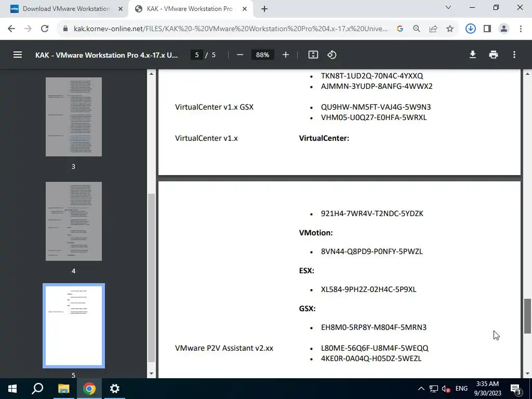Share this page icon
This screenshot has width=532, height=399.
click(433, 29)
